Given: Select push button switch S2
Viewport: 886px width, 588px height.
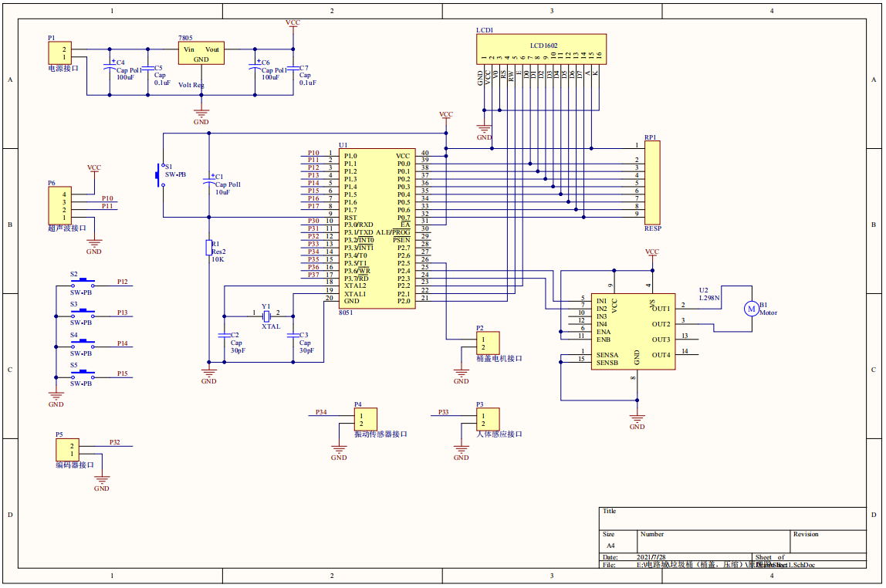Looking at the screenshot, I should [83, 282].
